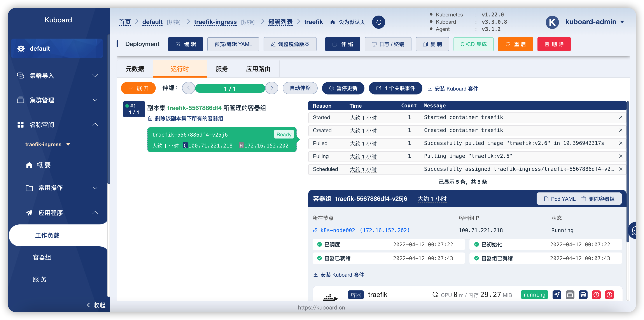Enable 自动伸缩 auto-scaling

[x=300, y=88]
